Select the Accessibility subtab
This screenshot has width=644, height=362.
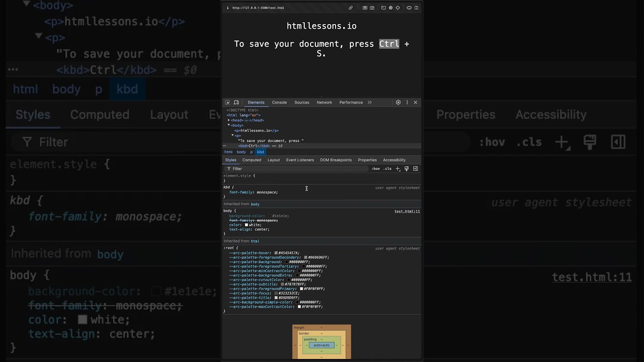tap(394, 160)
